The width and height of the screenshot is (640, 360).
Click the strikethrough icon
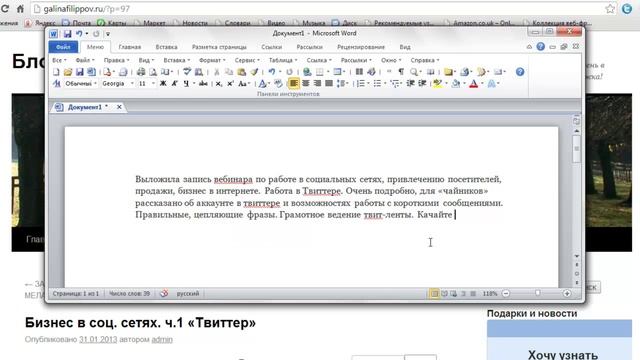click(x=203, y=84)
